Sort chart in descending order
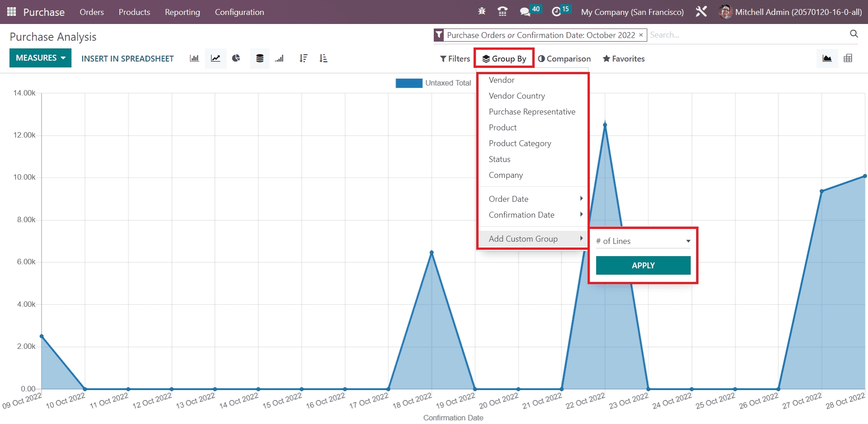Screen dimensions: 868x424 (x=304, y=58)
